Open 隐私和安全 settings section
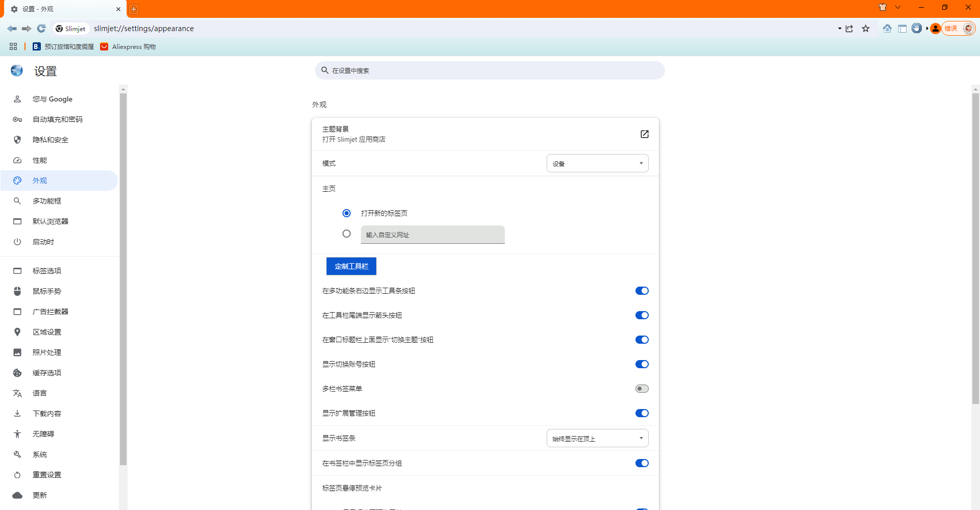 click(x=59, y=140)
